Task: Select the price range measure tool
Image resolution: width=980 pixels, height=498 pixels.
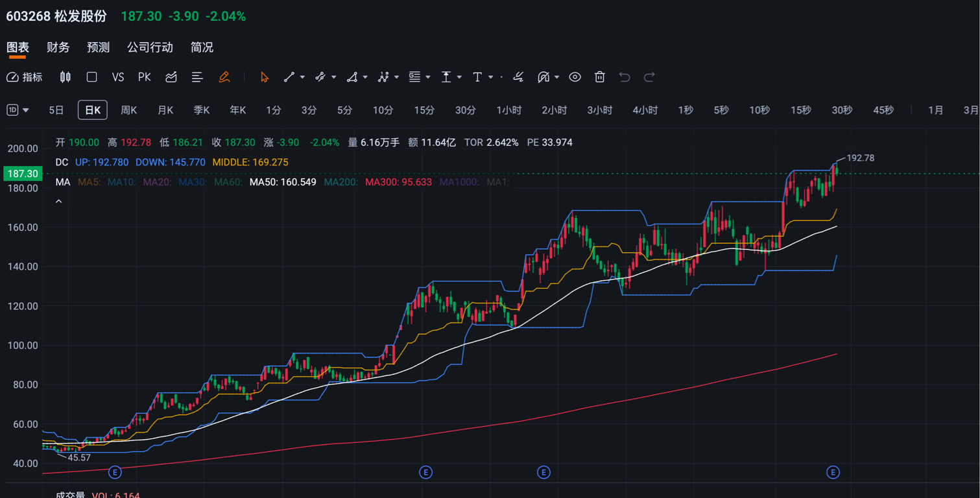Action: [446, 77]
